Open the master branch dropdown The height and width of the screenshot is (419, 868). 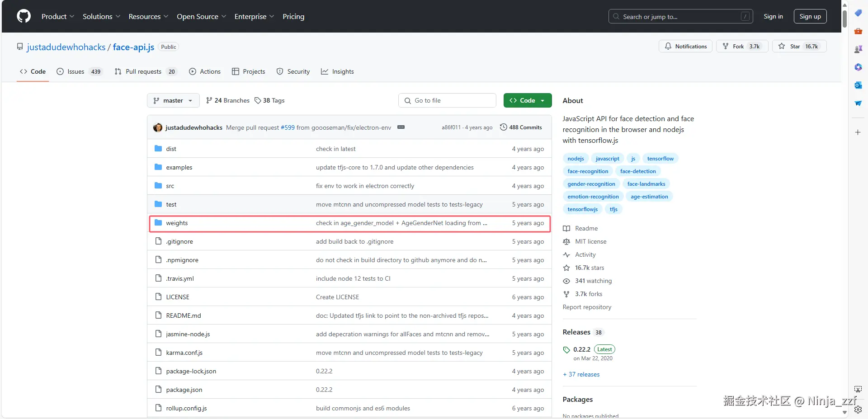173,100
